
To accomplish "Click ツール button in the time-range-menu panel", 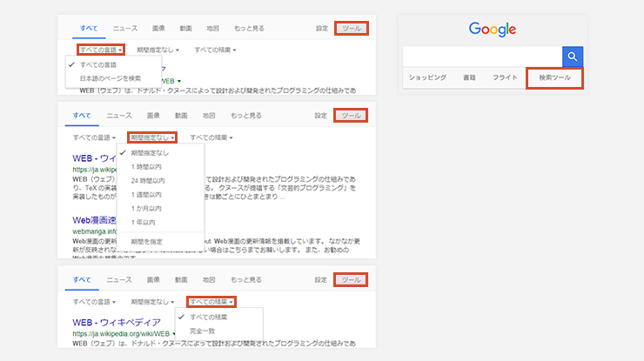I will pos(351,116).
